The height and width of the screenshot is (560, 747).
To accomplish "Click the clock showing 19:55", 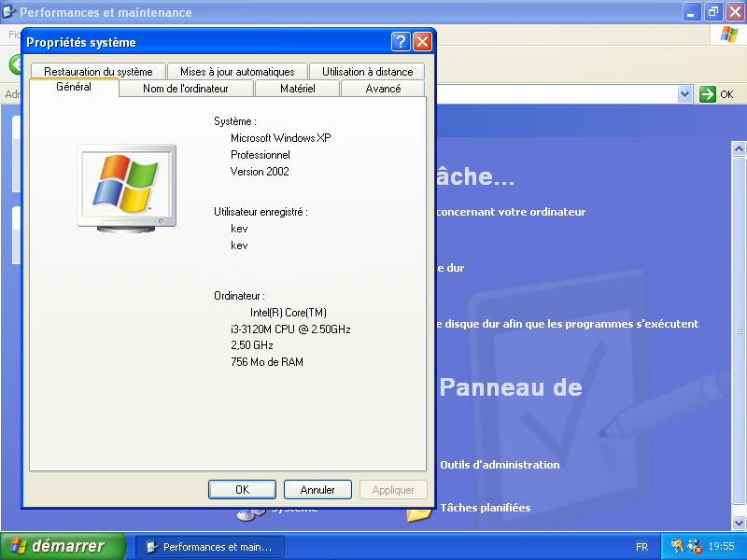I will click(x=721, y=546).
